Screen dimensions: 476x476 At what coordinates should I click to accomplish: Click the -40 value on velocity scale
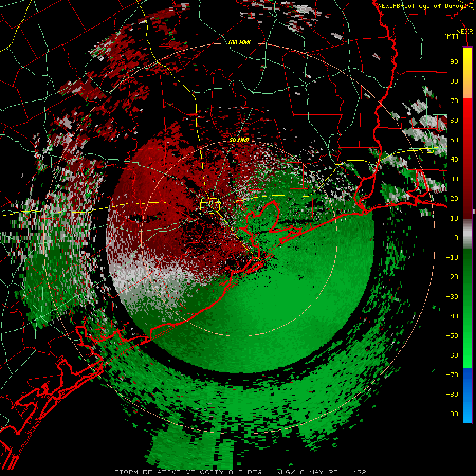tap(452, 316)
